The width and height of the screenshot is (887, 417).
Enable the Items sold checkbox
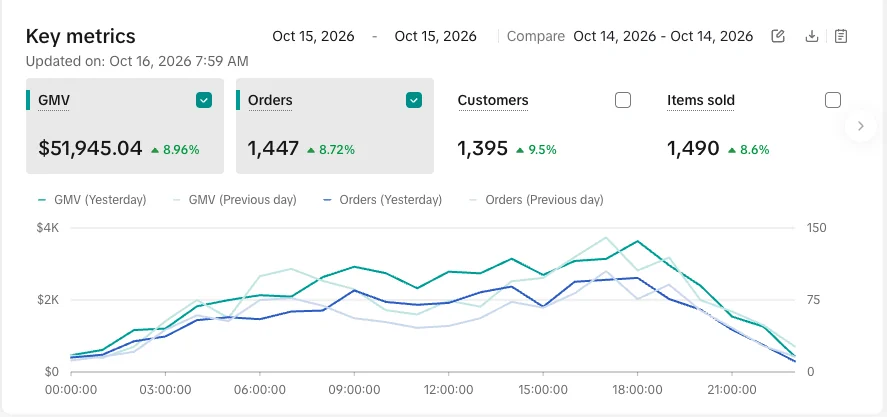pyautogui.click(x=833, y=101)
